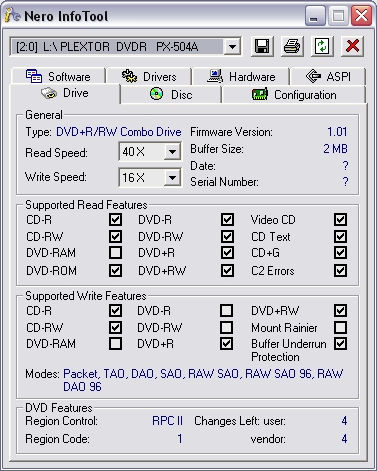The width and height of the screenshot is (377, 471).
Task: Toggle CD+G read checkbox
Action: tap(340, 253)
